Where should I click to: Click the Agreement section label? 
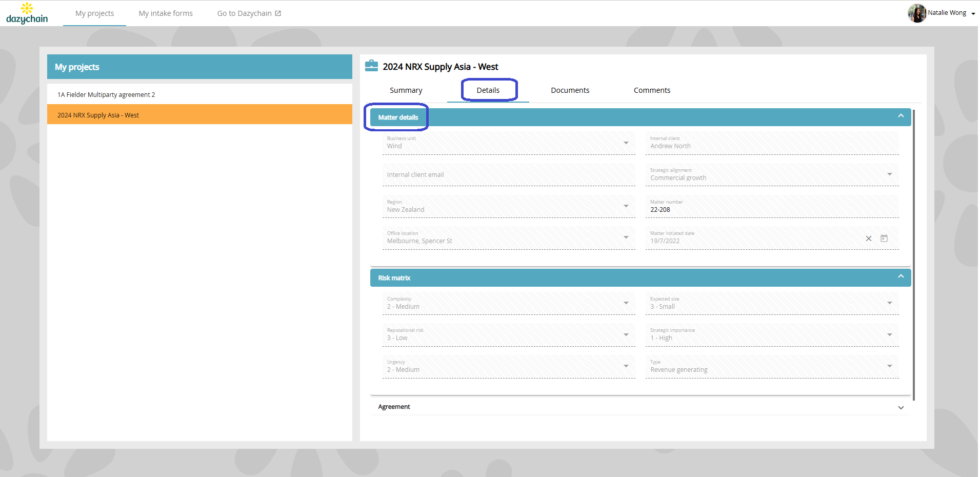[x=394, y=407]
